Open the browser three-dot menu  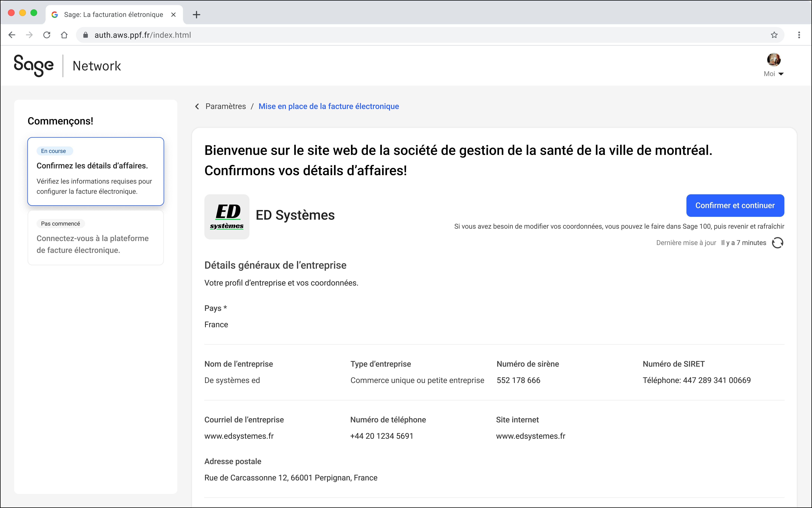799,35
